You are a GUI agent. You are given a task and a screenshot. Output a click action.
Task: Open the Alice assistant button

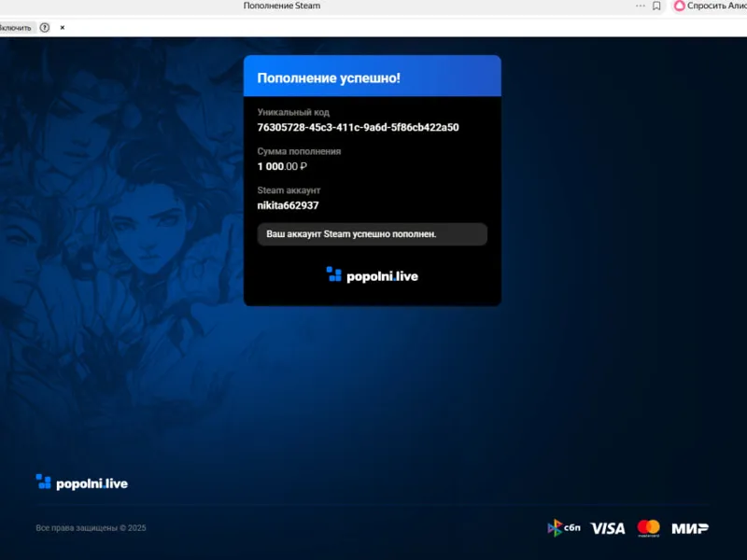710,6
